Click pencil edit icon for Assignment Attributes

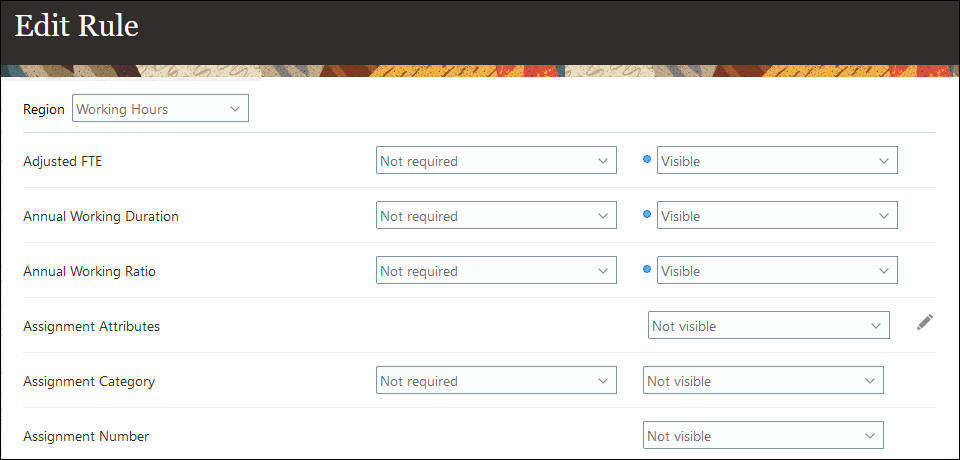coord(925,322)
